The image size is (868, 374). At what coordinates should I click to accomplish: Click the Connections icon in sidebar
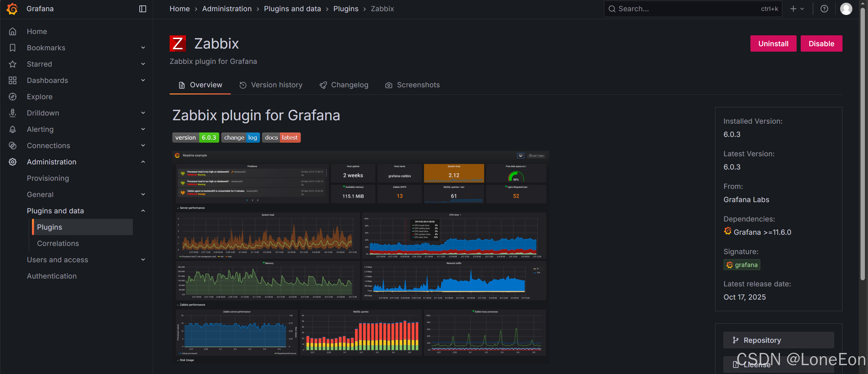click(13, 146)
